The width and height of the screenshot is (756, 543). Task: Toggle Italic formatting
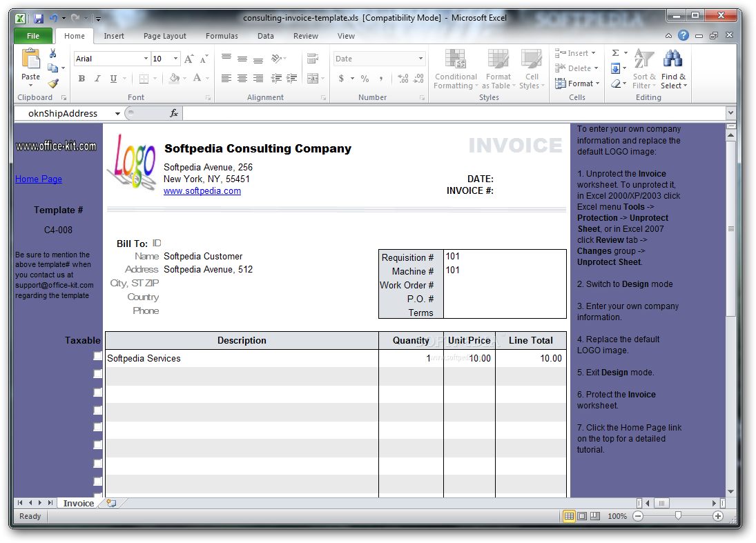pyautogui.click(x=97, y=79)
